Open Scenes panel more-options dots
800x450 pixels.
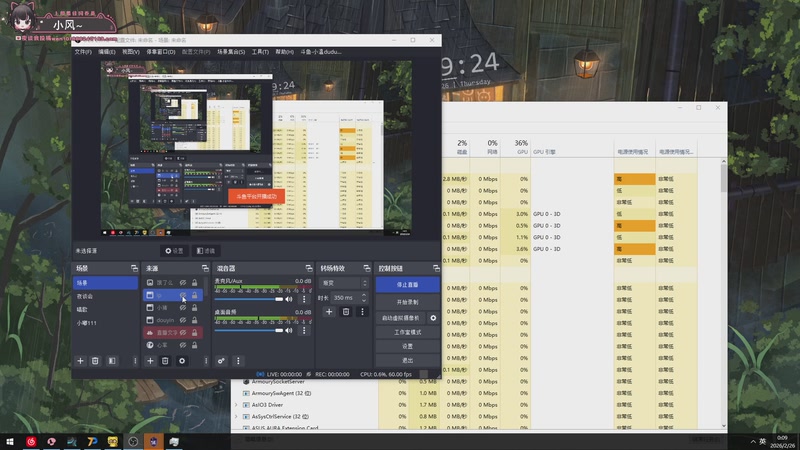point(135,361)
